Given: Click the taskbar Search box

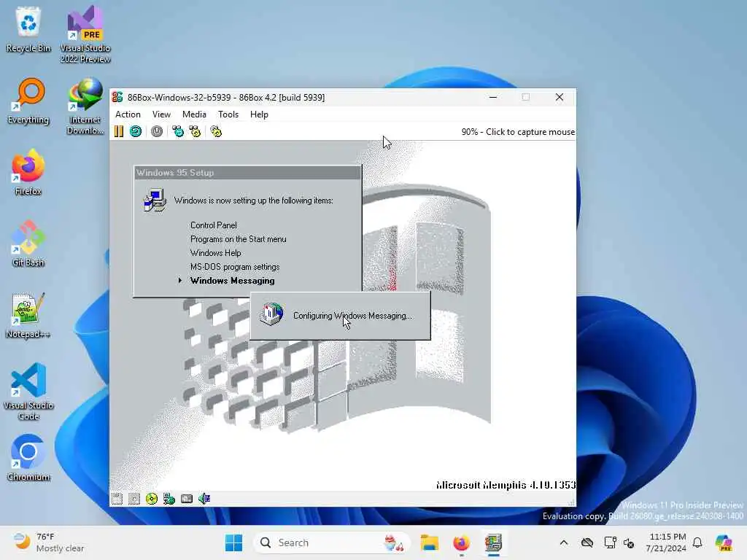Looking at the screenshot, I should click(332, 542).
